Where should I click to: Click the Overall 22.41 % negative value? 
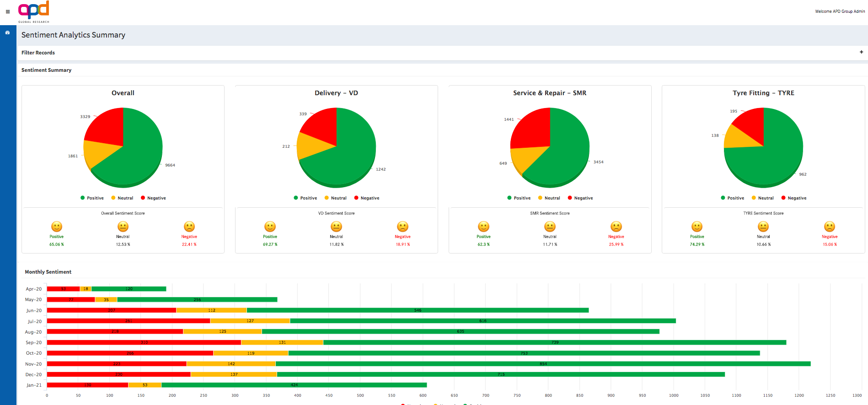189,244
